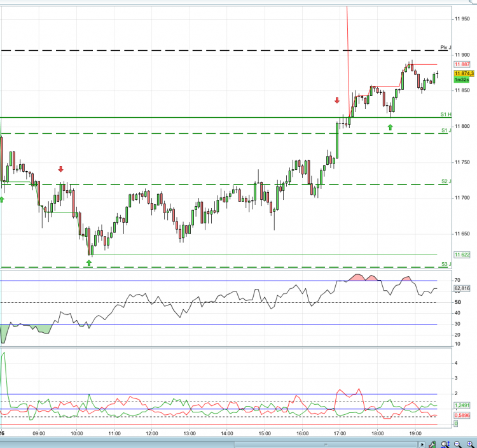Click green up arrow at 11 622 low
The height and width of the screenshot is (448, 477).
89,263
